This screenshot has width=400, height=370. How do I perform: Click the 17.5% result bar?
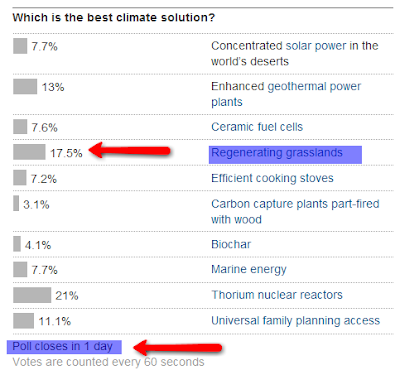[x=29, y=152]
